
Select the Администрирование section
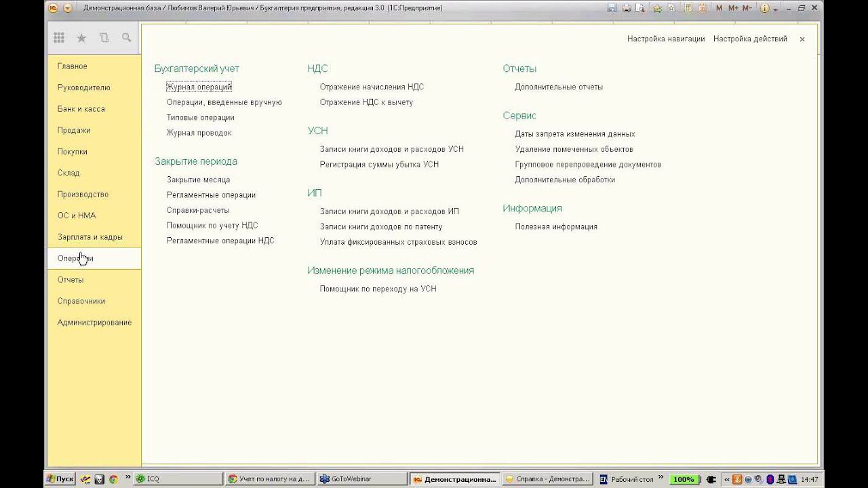click(x=95, y=323)
